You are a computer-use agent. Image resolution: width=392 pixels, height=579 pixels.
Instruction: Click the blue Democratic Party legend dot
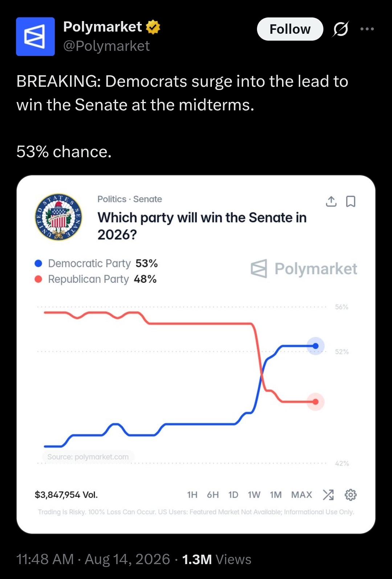point(38,263)
